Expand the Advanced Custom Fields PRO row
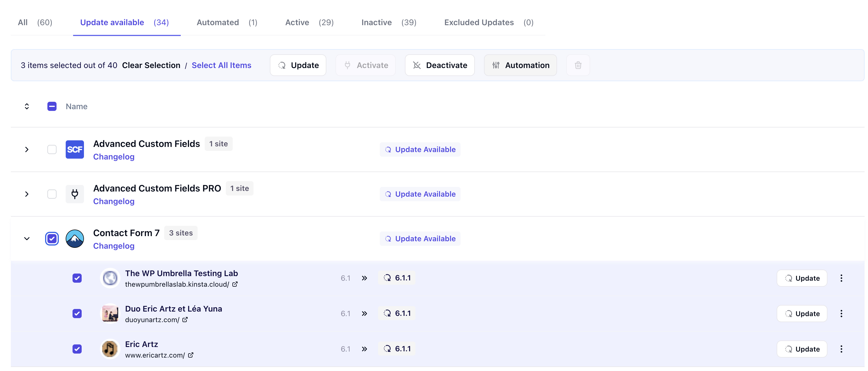This screenshot has width=868, height=371. pyautogui.click(x=27, y=194)
